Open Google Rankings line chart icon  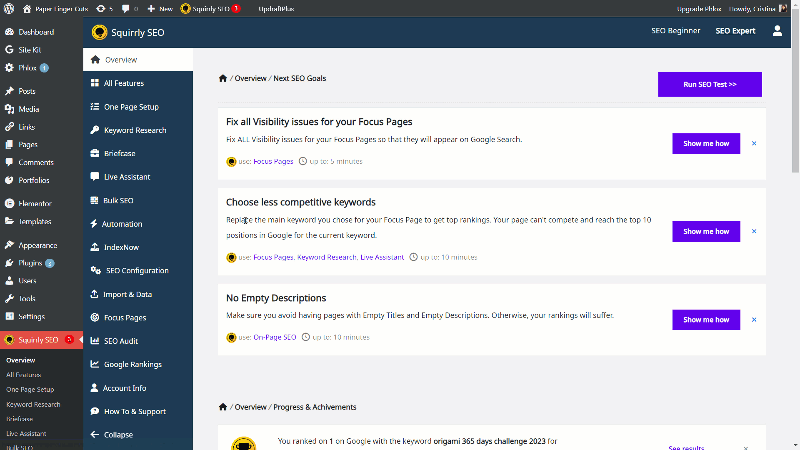(95, 364)
